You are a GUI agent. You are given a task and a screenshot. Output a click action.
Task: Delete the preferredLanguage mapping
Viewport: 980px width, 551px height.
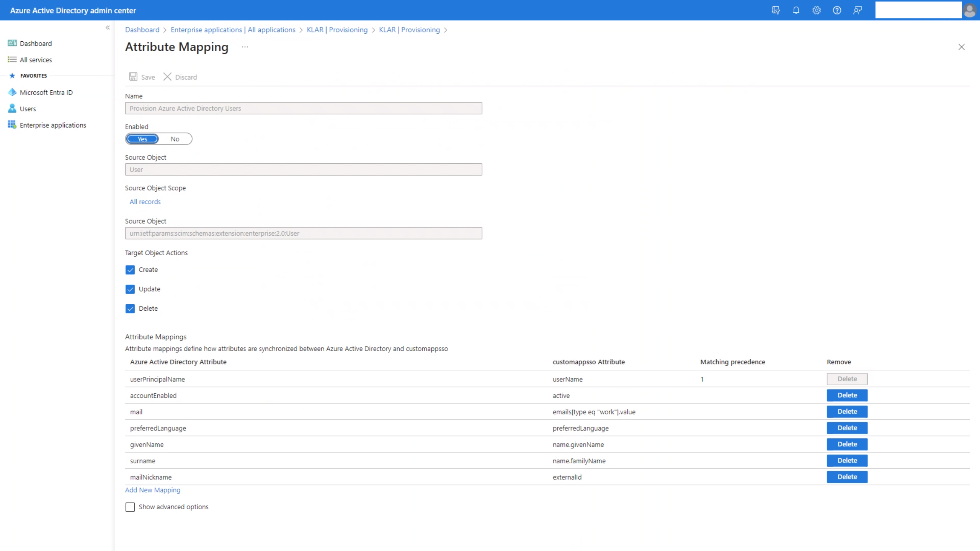click(847, 428)
